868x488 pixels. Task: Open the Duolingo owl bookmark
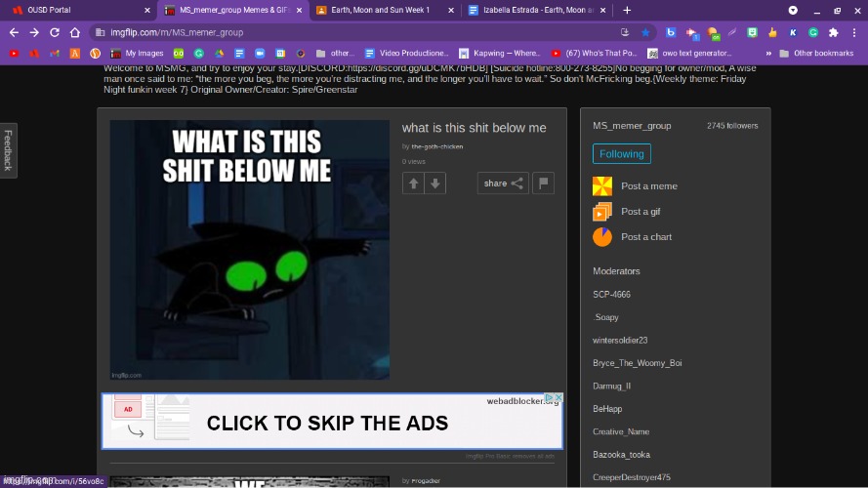(x=179, y=53)
